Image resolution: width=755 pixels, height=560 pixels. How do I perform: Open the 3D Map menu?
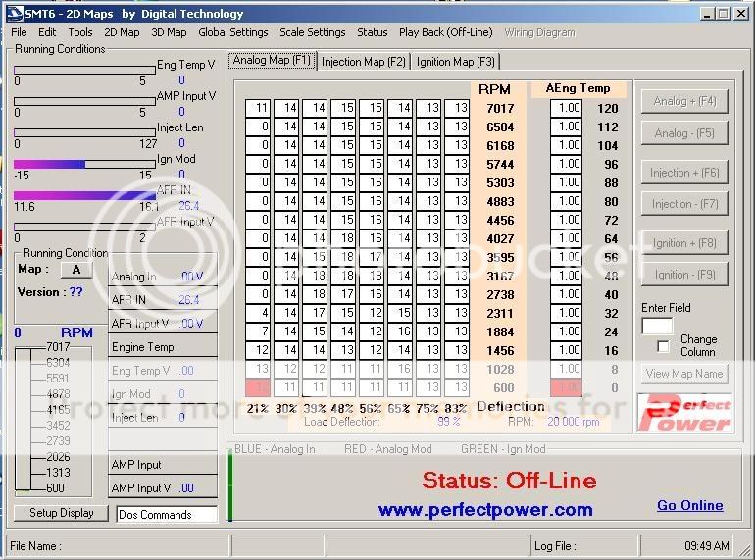coord(169,32)
